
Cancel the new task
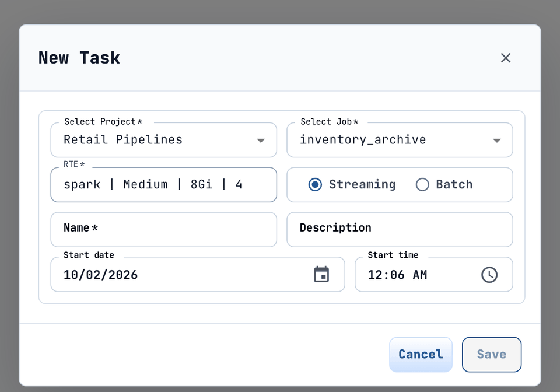click(421, 355)
